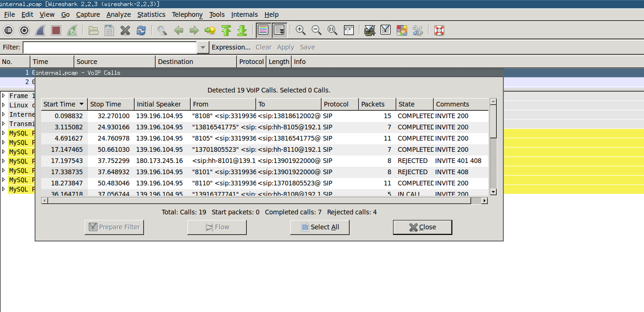The image size is (644, 312).
Task: Jump to the first packet
Action: pos(226,31)
